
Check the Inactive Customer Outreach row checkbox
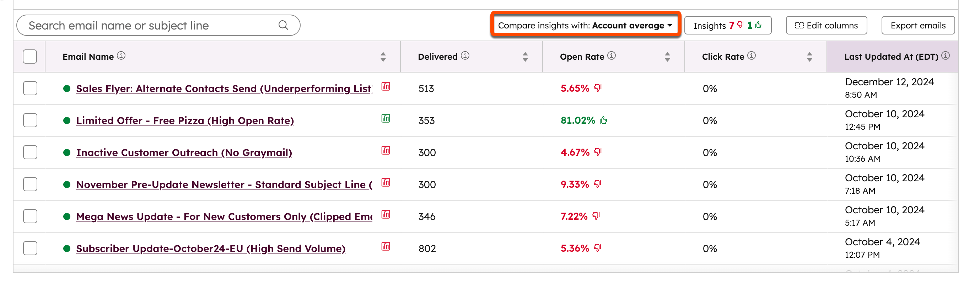30,153
